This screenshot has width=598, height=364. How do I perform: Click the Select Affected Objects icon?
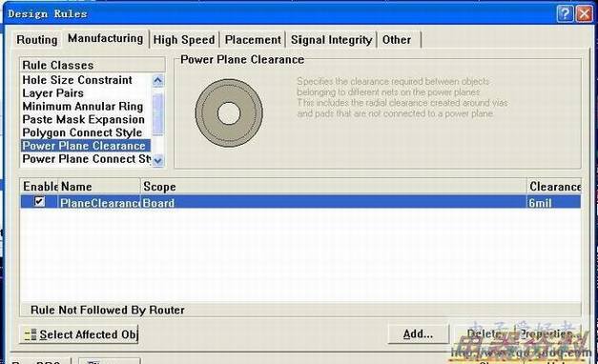(x=31, y=334)
